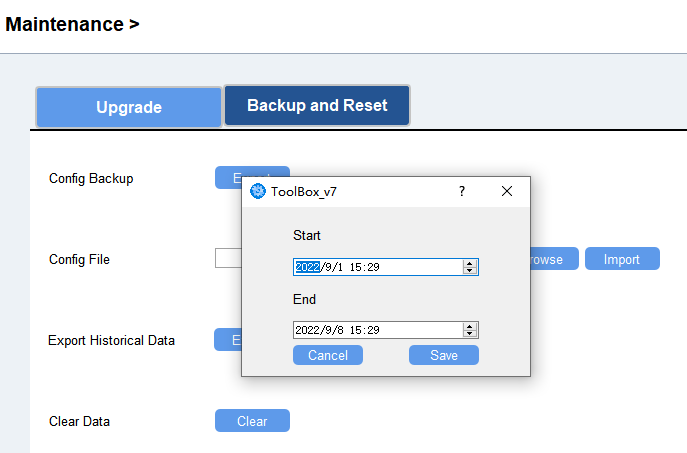Save the Start and End date range

[x=443, y=355]
